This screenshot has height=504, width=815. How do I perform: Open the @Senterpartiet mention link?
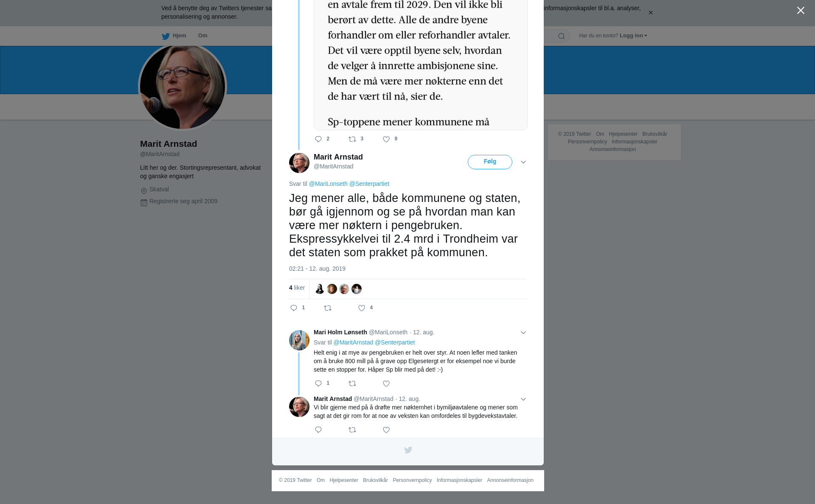coord(369,184)
